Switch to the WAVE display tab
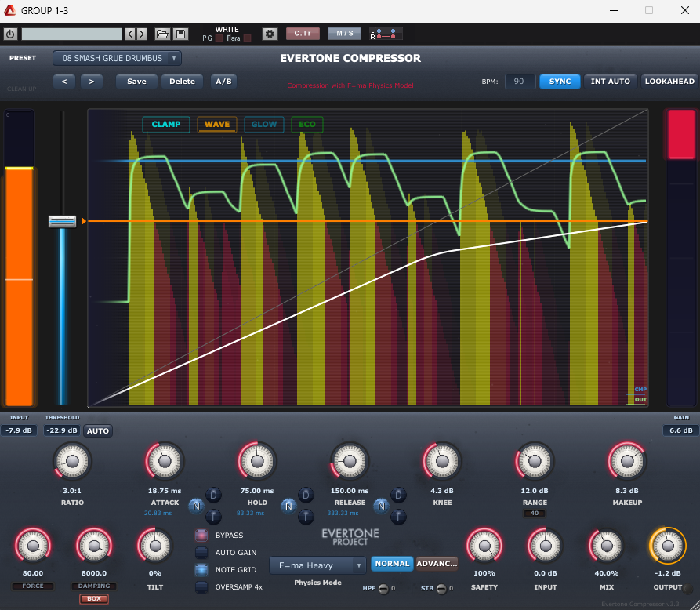Screen dimensions: 700x610 point(217,124)
